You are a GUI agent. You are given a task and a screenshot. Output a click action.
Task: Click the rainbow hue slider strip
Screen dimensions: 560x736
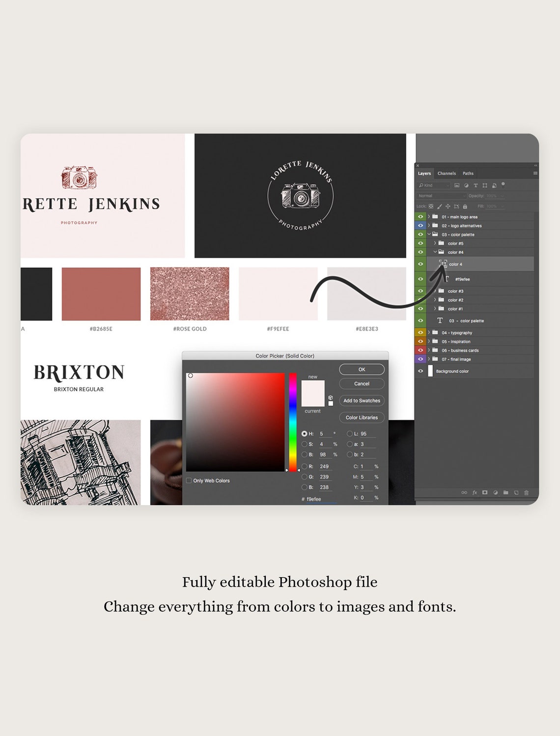[x=292, y=418]
